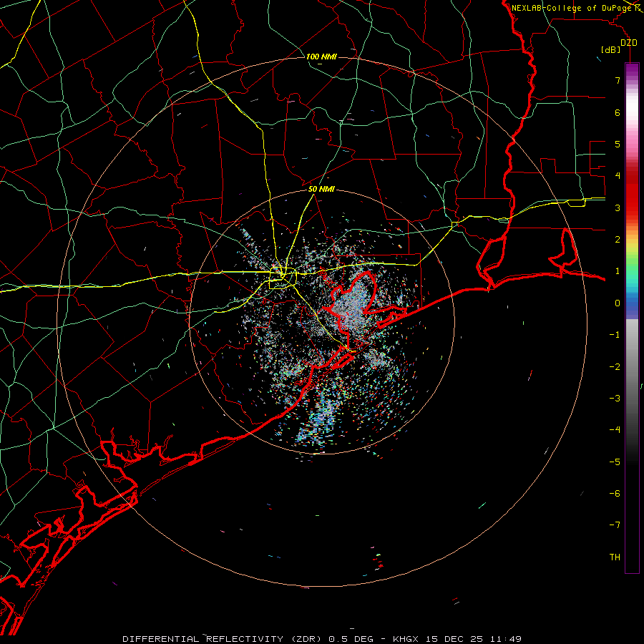Screen dimensions: 644x644
Task: Click the DIFFERENTIAL REFLECTIVITY (ZDR) caption text
Action: click(x=223, y=639)
